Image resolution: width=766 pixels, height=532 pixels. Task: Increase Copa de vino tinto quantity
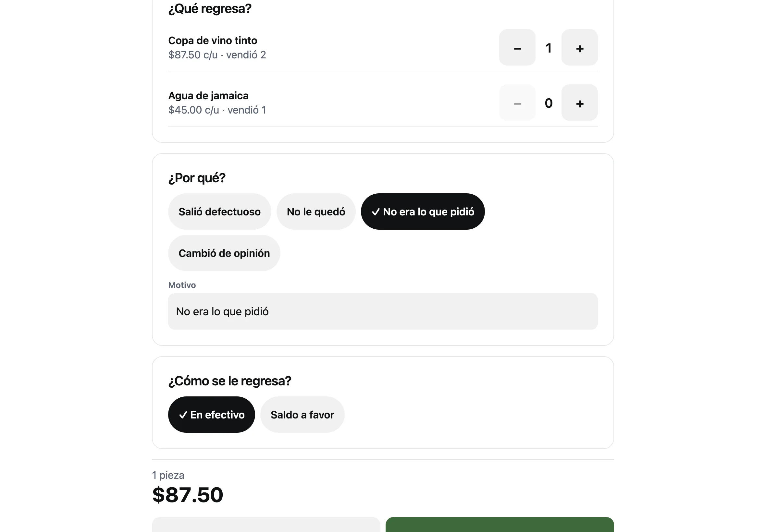579,47
